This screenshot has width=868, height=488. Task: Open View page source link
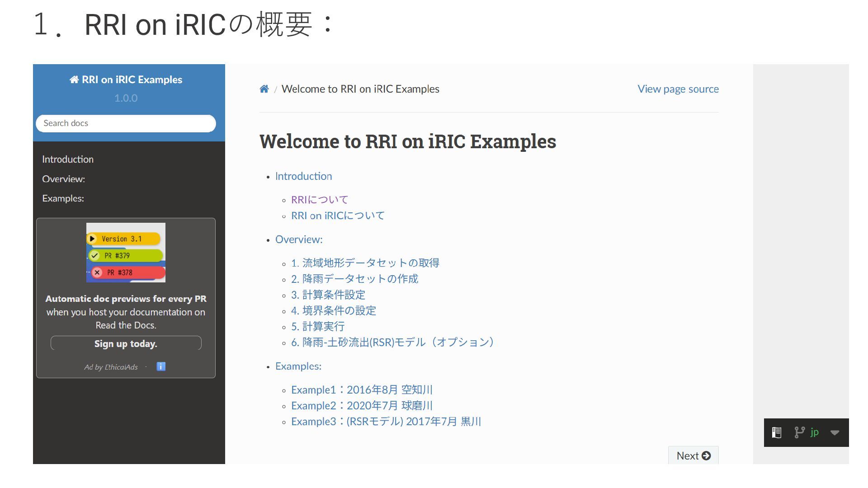[x=678, y=89]
